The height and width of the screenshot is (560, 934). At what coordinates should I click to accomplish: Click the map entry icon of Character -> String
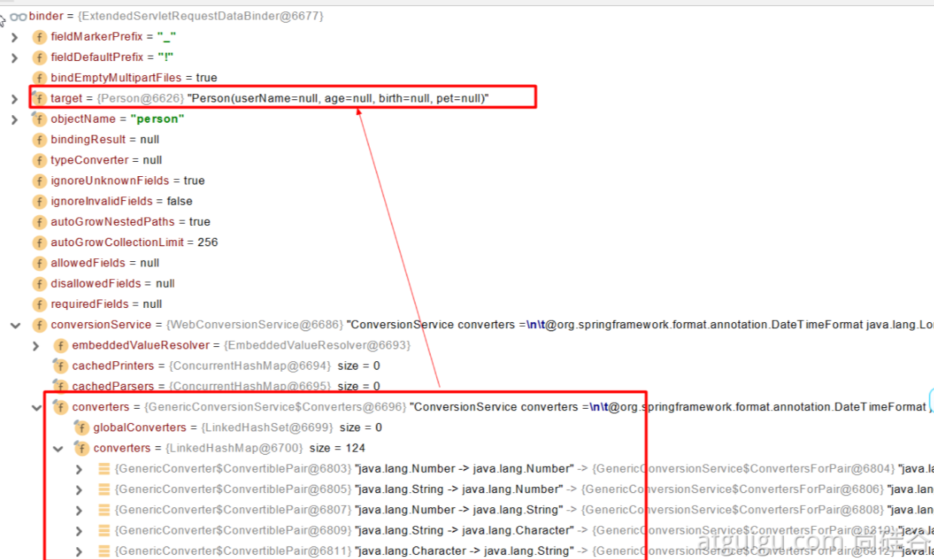[105, 551]
